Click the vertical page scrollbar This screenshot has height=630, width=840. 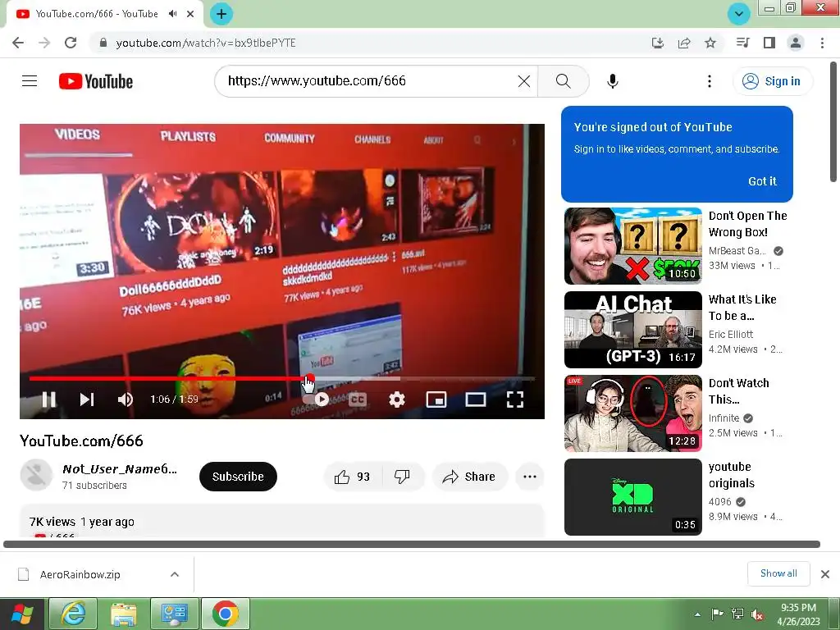click(833, 122)
